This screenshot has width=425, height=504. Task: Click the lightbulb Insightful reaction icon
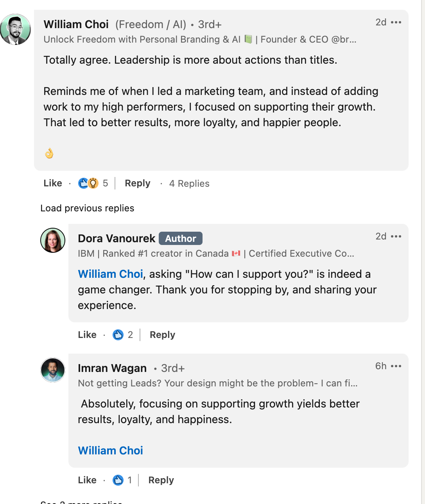92,183
